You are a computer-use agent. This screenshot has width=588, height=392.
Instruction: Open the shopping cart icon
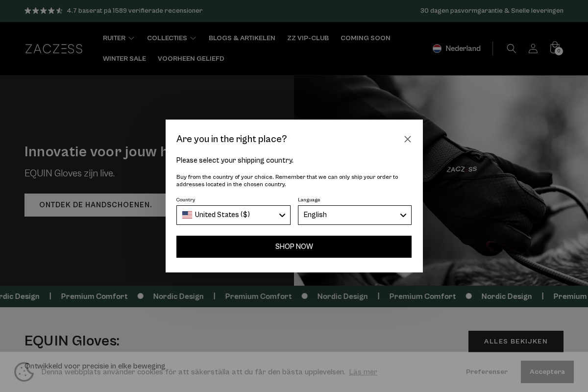click(x=555, y=48)
